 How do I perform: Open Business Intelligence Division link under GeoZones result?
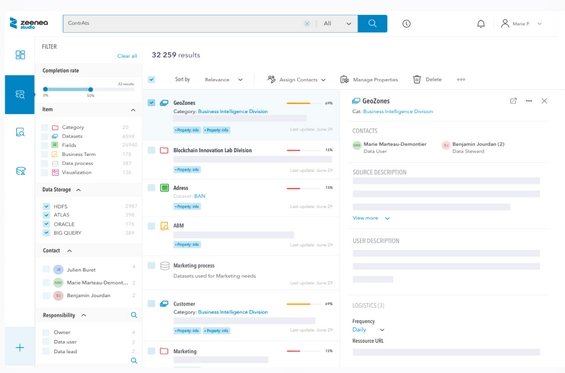pyautogui.click(x=233, y=111)
